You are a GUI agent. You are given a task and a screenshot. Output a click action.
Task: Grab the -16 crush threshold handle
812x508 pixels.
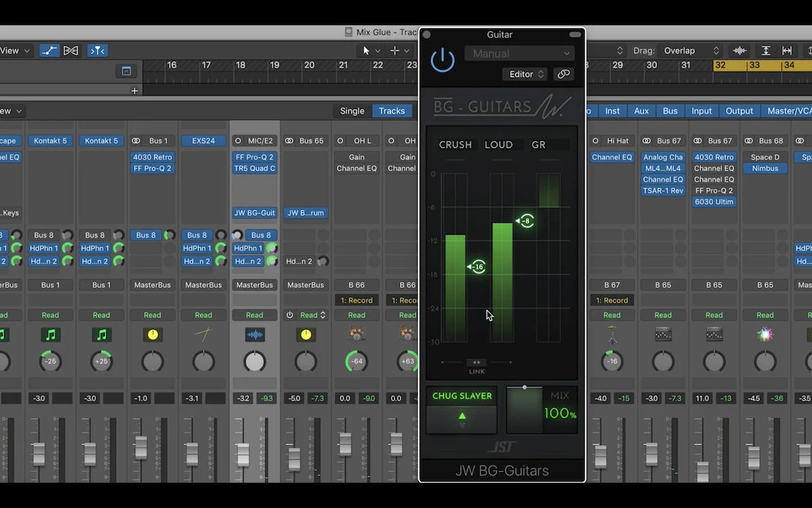click(x=477, y=267)
